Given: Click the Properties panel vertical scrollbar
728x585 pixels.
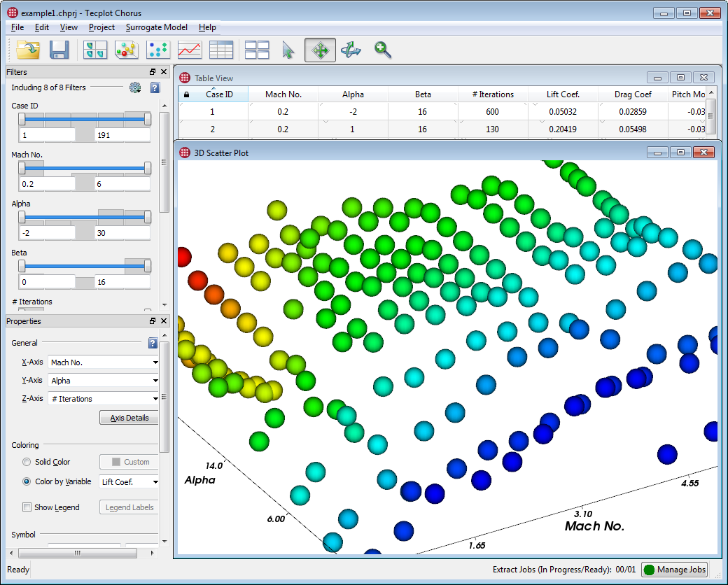Looking at the screenshot, I should coord(164,397).
